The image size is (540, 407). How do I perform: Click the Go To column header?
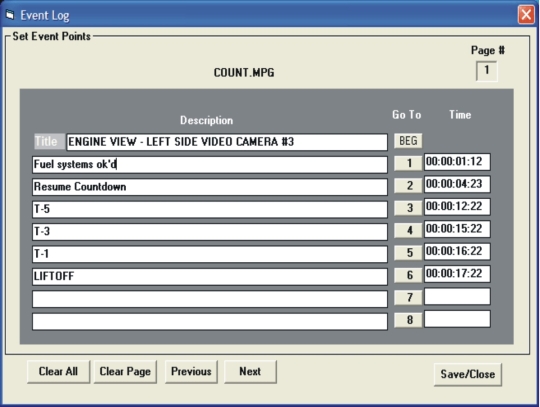[407, 115]
